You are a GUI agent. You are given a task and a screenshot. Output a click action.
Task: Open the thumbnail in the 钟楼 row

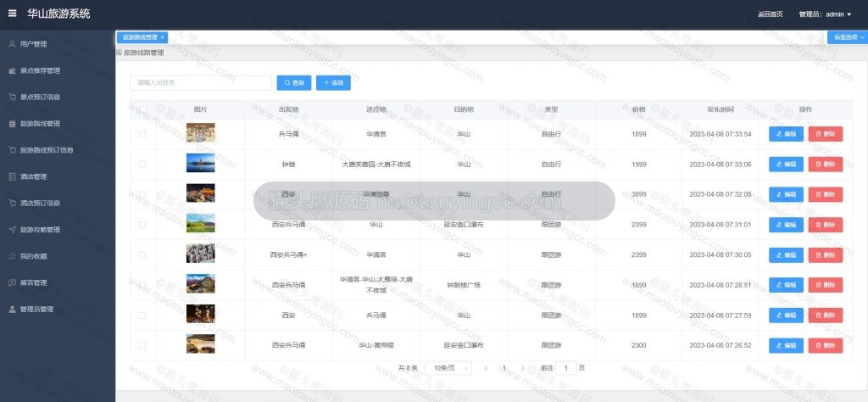pos(200,164)
